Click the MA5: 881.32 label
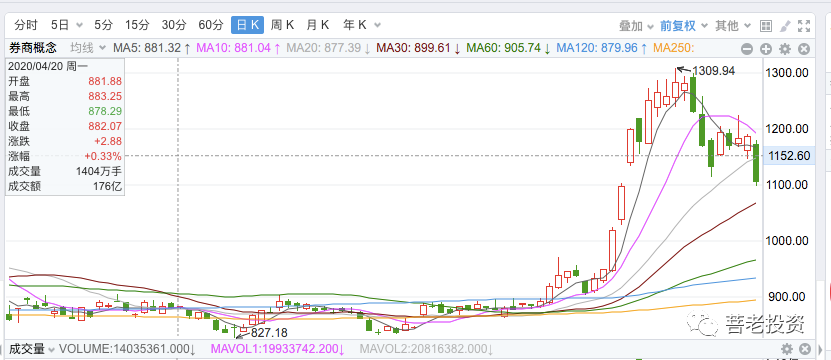 click(x=152, y=48)
